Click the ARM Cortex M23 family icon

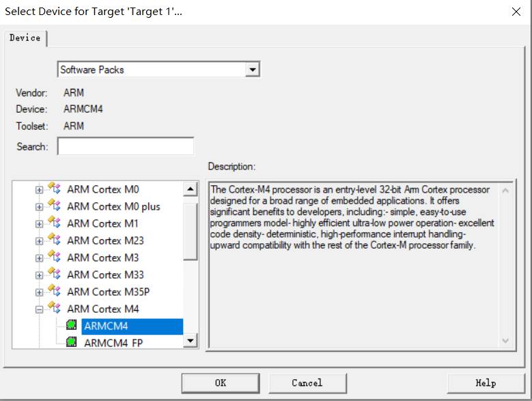coord(54,239)
